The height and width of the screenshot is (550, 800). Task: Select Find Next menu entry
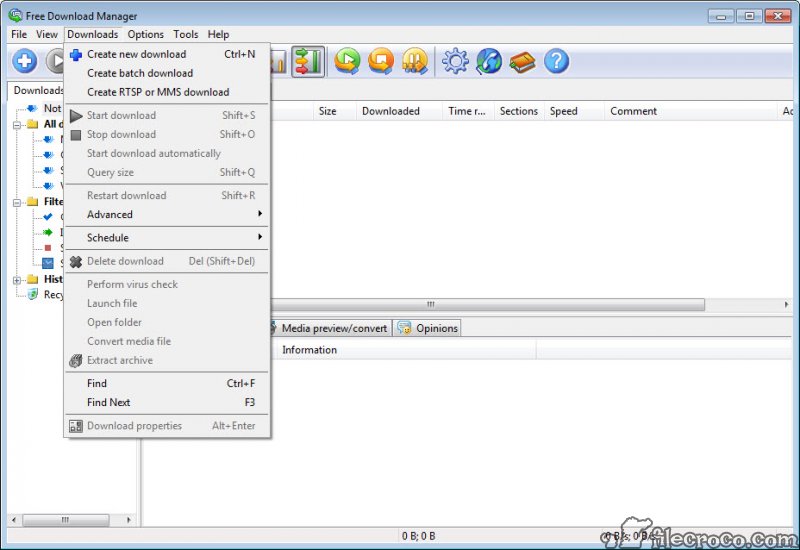click(x=167, y=402)
